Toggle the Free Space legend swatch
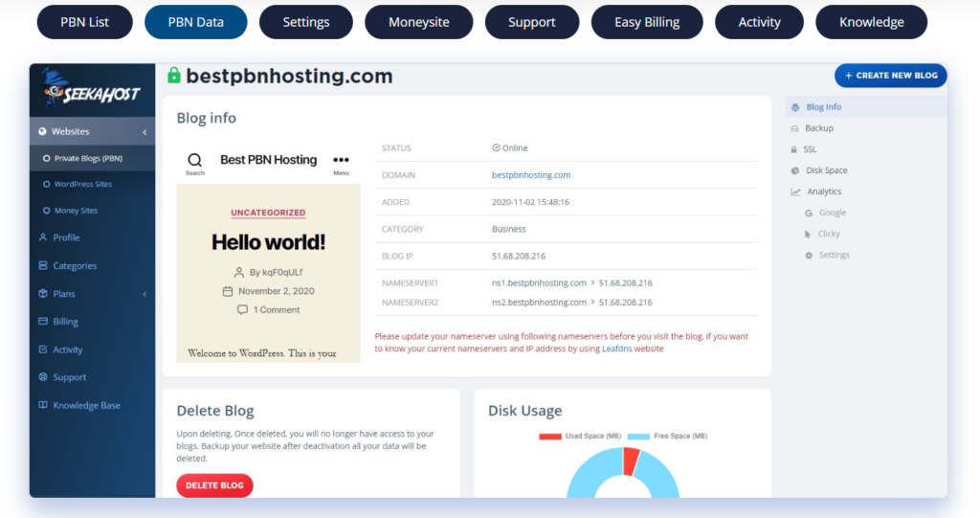Viewport: 980px width, 518px height. pos(638,436)
